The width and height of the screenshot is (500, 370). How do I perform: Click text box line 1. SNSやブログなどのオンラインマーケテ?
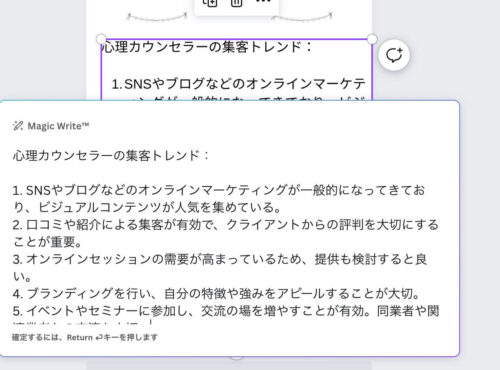(238, 84)
